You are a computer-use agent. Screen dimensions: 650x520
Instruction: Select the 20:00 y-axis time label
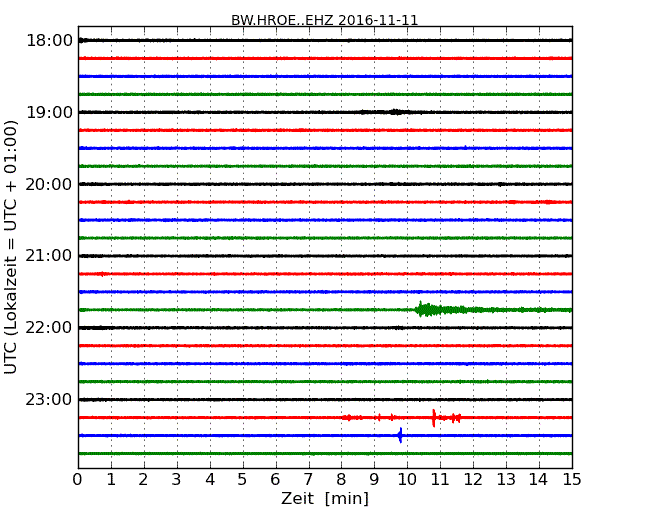click(x=49, y=184)
